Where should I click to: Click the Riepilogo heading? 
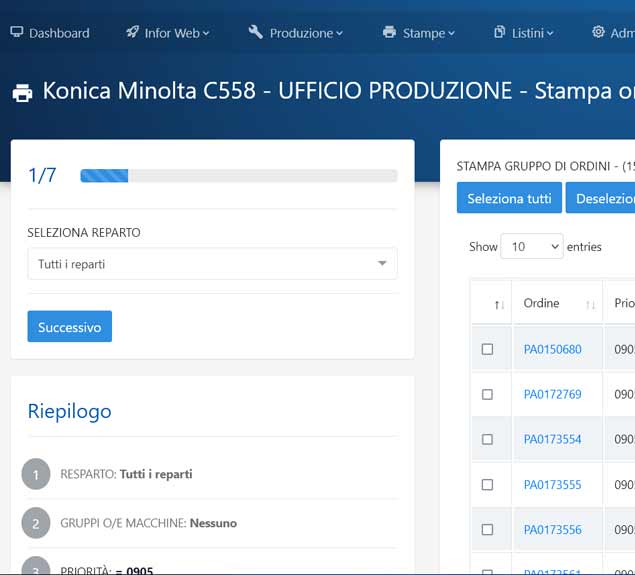[69, 412]
